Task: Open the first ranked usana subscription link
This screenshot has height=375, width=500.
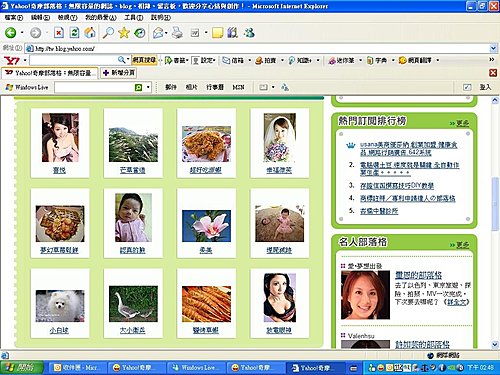Action: click(x=409, y=149)
